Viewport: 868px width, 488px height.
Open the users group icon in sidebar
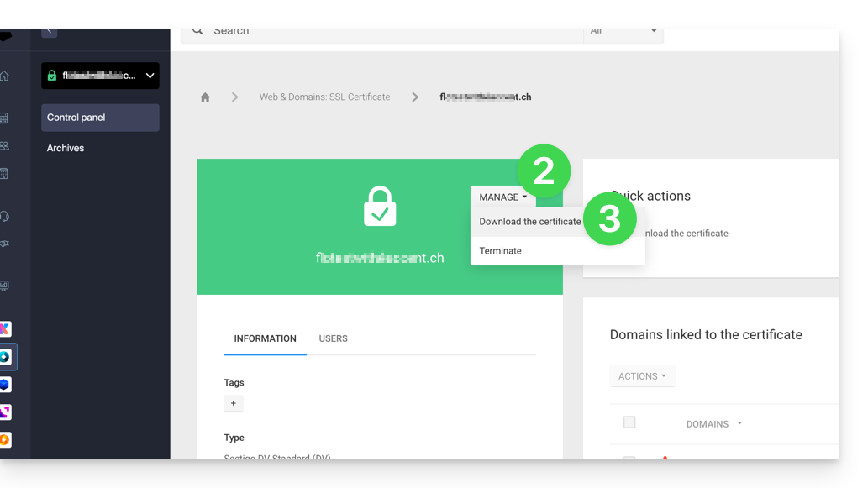5,146
